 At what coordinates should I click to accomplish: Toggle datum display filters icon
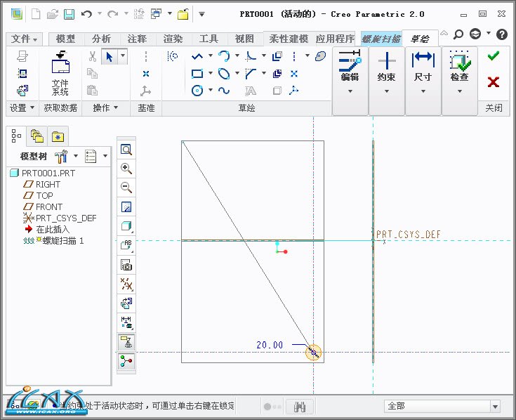tap(126, 284)
